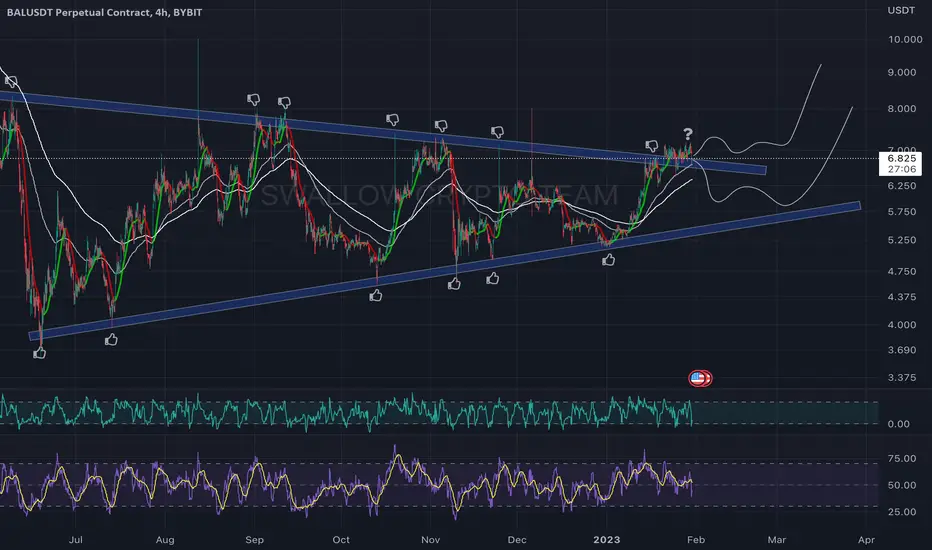932x550 pixels.
Task: Click the 4.750 price axis label
Action: (902, 271)
